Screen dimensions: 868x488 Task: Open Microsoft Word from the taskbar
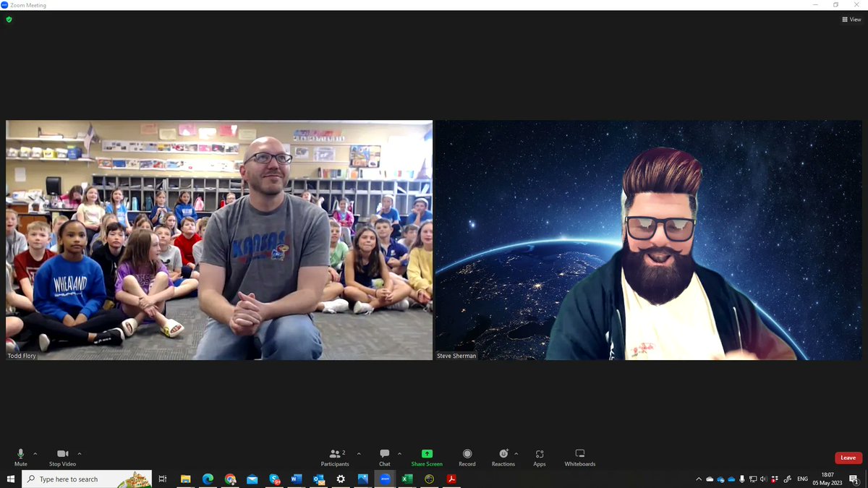pyautogui.click(x=296, y=479)
